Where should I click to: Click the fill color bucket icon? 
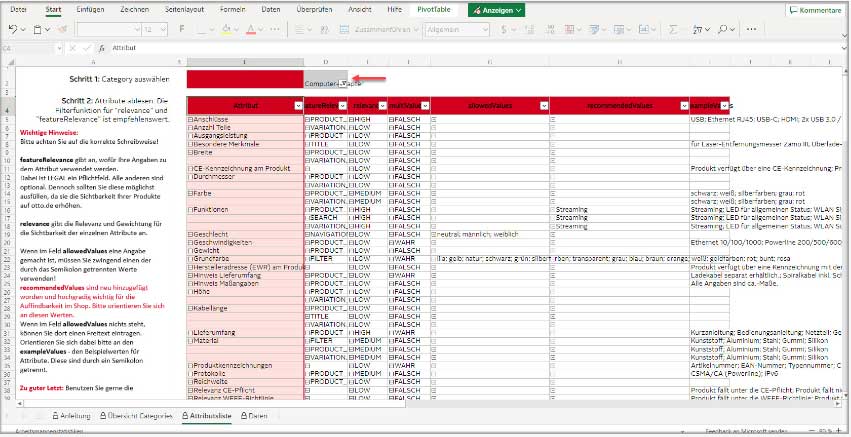coord(226,29)
